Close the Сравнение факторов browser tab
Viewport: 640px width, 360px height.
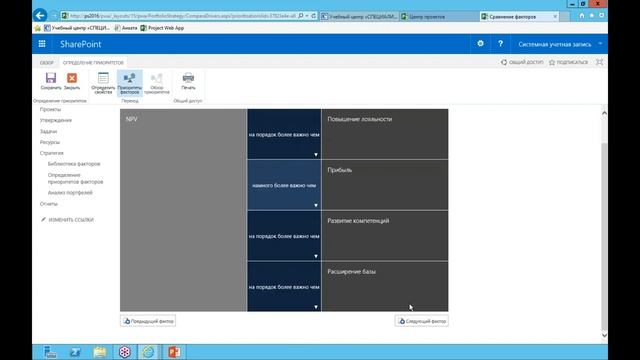point(555,17)
